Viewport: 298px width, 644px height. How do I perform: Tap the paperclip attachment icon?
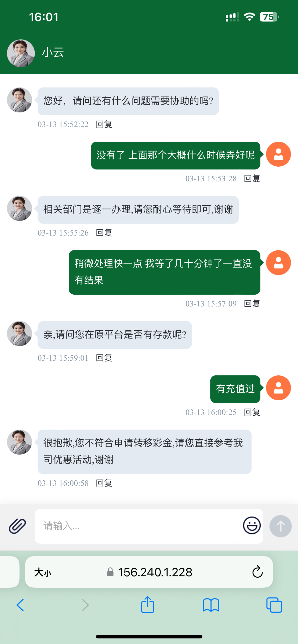tap(17, 526)
